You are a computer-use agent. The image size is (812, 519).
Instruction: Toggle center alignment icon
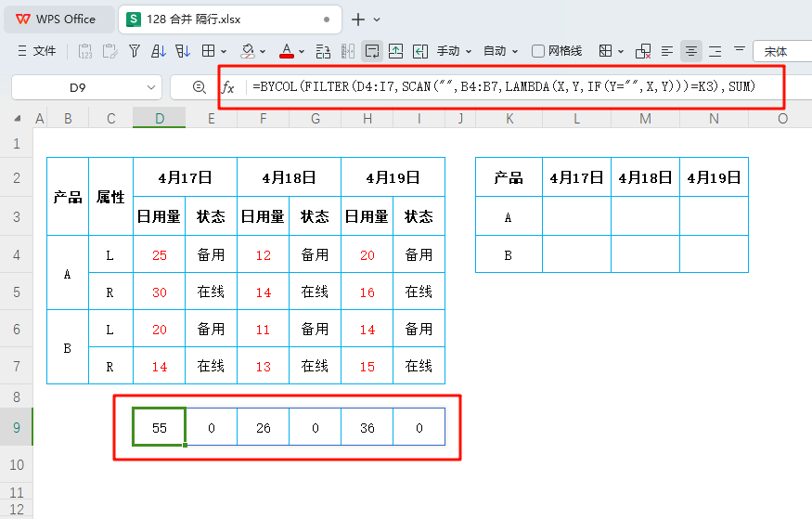click(x=690, y=51)
